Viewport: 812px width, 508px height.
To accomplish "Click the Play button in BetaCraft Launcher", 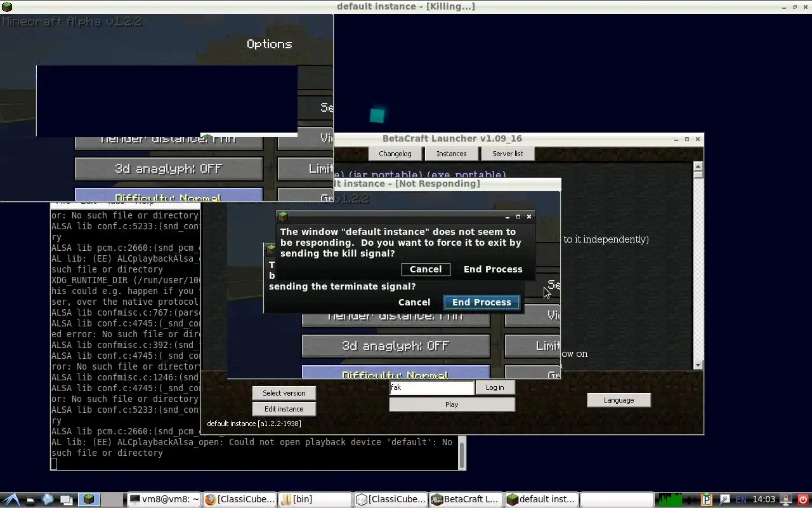I will (452, 404).
